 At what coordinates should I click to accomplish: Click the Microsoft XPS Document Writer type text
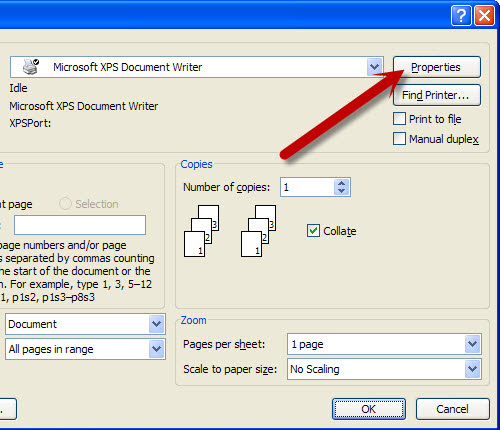pos(84,106)
